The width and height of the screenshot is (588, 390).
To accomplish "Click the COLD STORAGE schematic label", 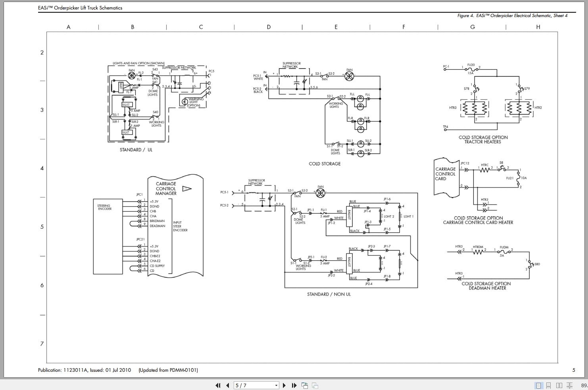I will tap(325, 163).
